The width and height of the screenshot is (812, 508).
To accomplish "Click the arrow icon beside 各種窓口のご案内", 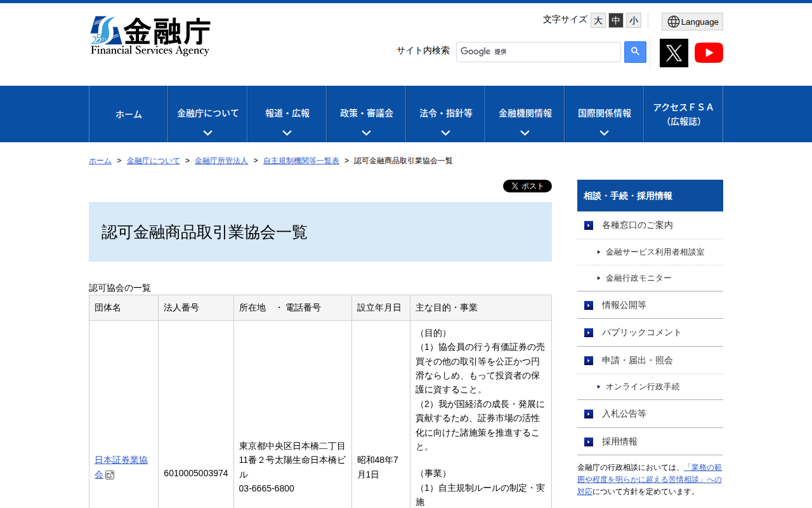I will pyautogui.click(x=589, y=225).
